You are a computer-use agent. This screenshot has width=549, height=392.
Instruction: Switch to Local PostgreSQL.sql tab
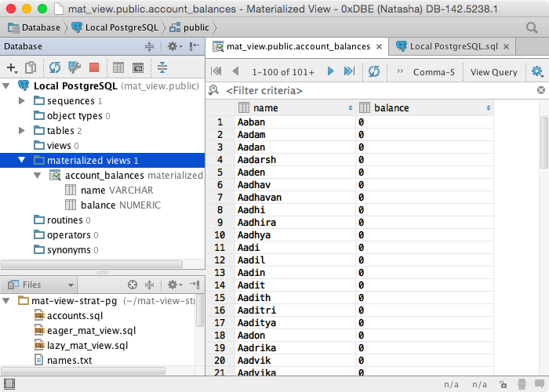[453, 46]
